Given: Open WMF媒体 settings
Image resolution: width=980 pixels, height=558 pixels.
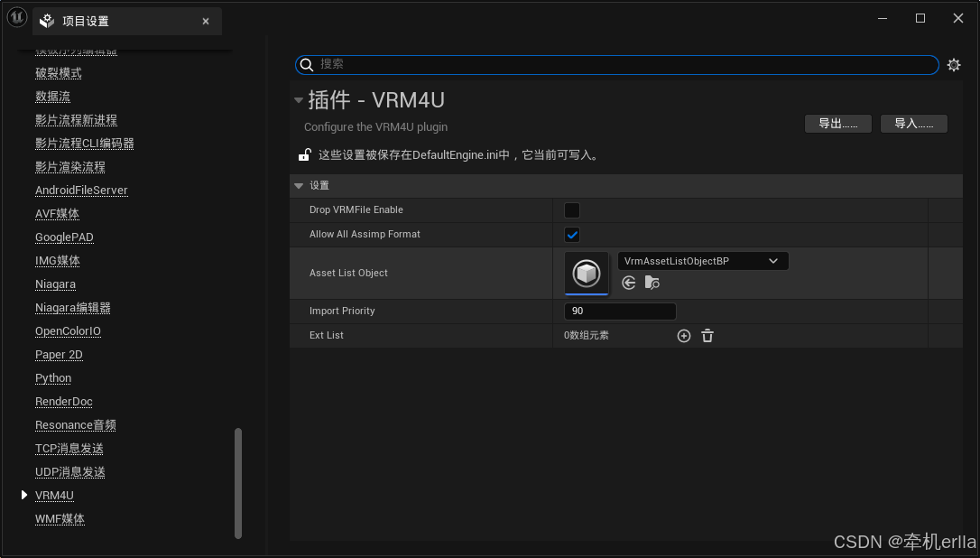Looking at the screenshot, I should pos(60,518).
